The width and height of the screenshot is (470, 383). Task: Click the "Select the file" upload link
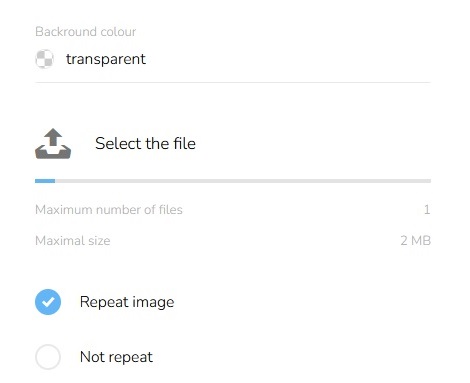click(x=145, y=144)
